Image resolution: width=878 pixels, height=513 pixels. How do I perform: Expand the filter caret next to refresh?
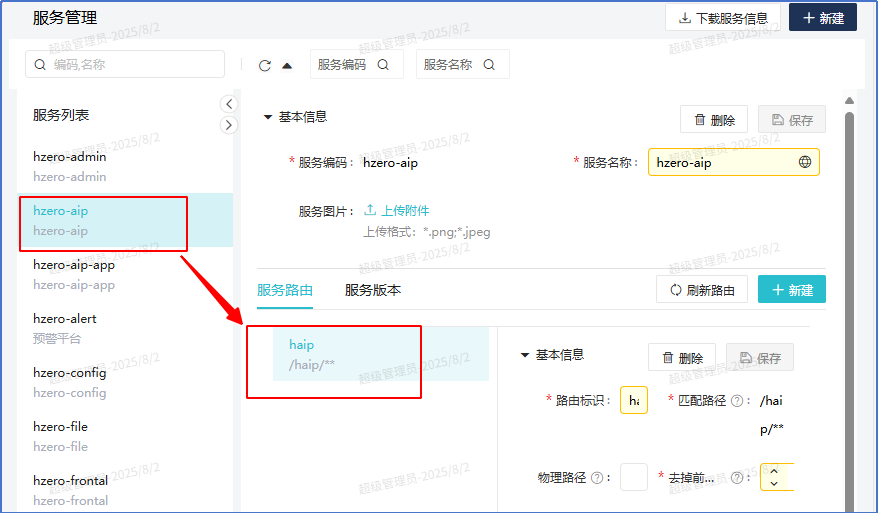point(288,66)
